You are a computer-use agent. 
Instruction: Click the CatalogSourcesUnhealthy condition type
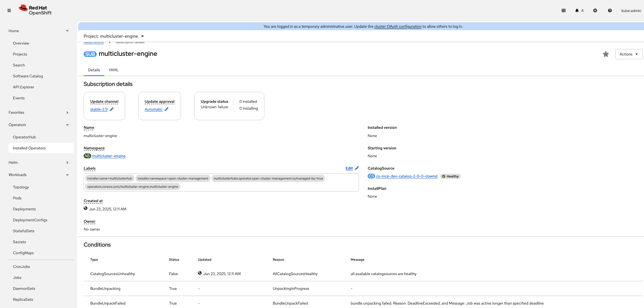[112, 274]
